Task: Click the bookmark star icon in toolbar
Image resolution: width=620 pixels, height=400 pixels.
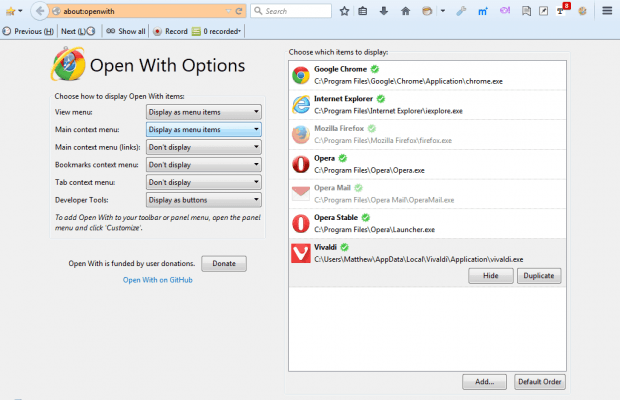Action: pyautogui.click(x=344, y=11)
